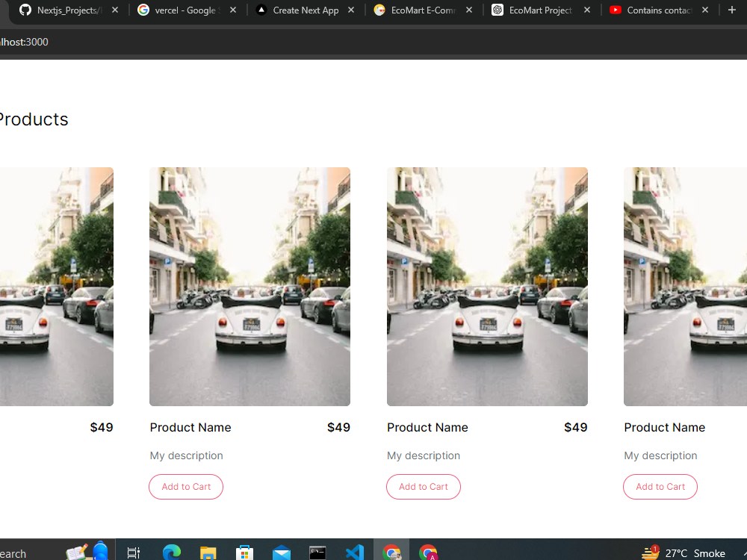Click the Google favicon on vercel tab

[x=143, y=10]
